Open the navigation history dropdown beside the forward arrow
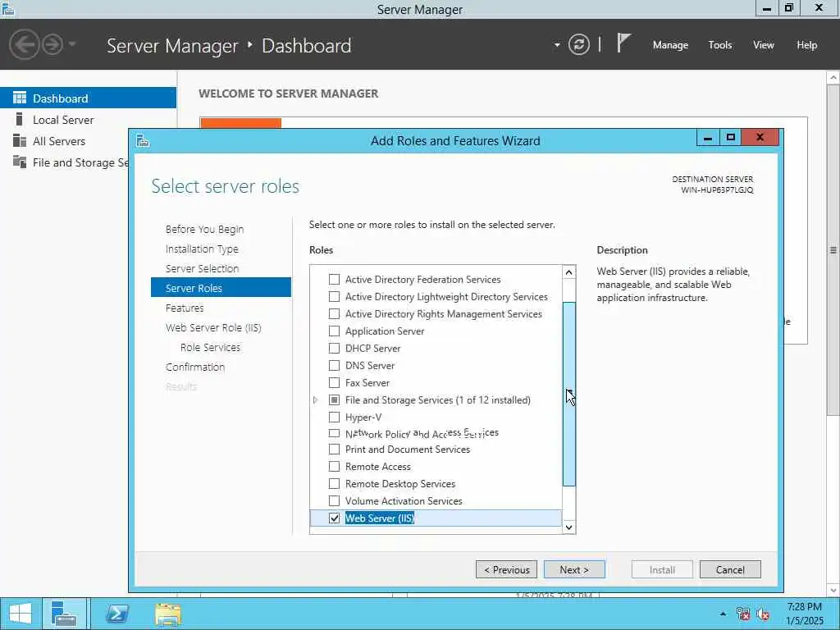The height and width of the screenshot is (630, 840). coord(72,44)
